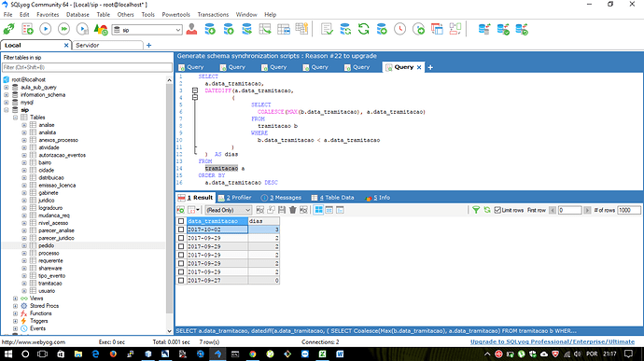
Task: Click the table export icon with green arrow
Action: click(x=265, y=29)
